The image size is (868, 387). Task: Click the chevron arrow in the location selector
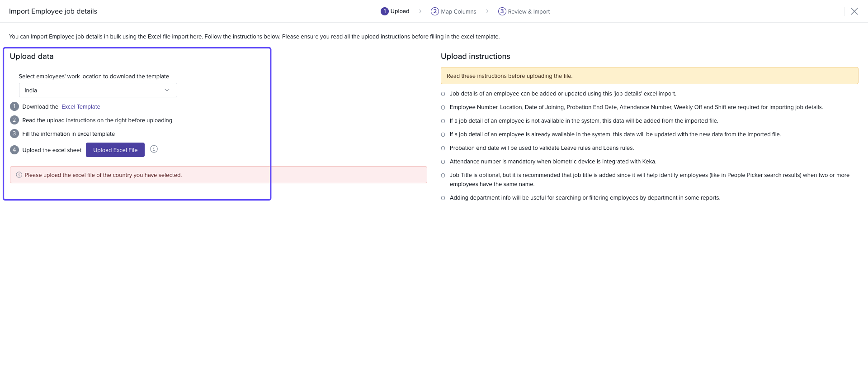(167, 90)
